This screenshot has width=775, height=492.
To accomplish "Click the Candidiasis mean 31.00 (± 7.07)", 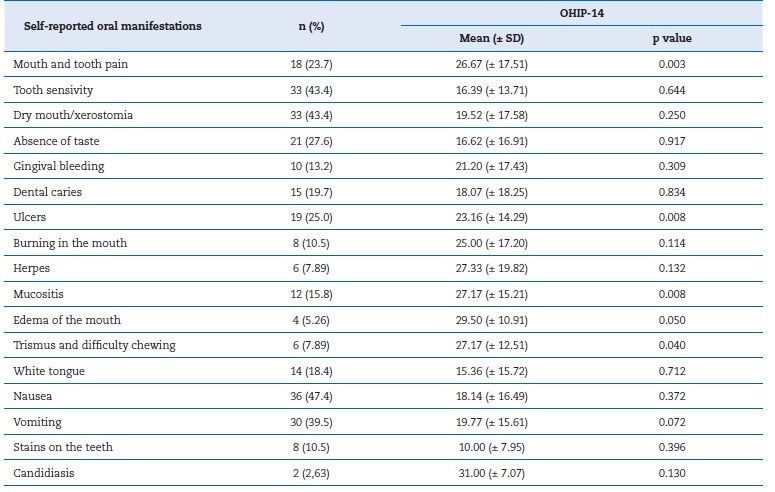I will [484, 473].
